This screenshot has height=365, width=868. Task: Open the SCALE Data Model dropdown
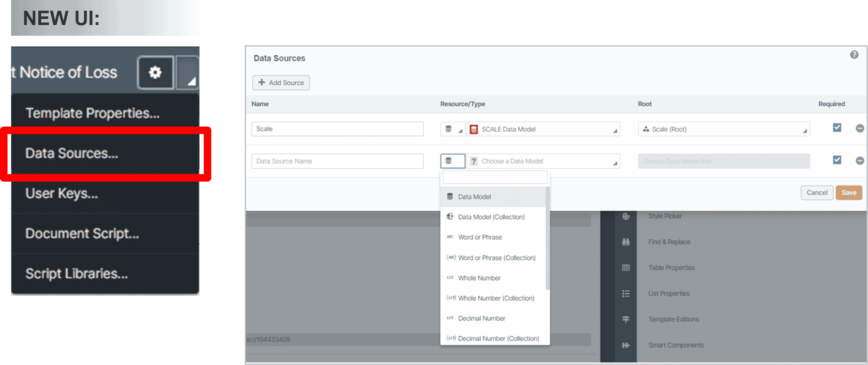tap(543, 129)
